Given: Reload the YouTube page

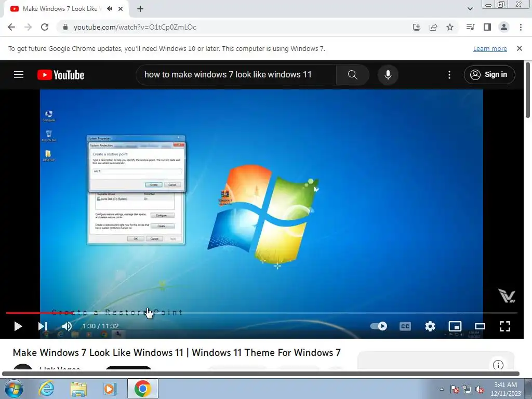Looking at the screenshot, I should tap(45, 27).
